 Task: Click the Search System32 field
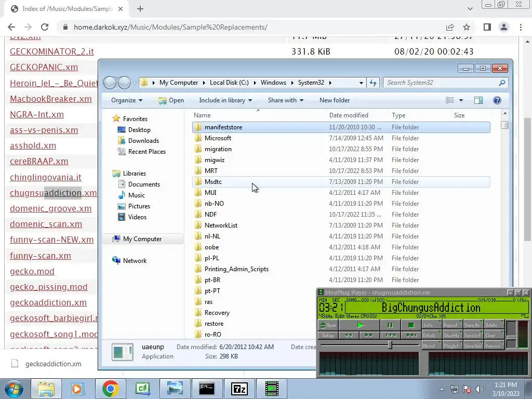pos(445,83)
